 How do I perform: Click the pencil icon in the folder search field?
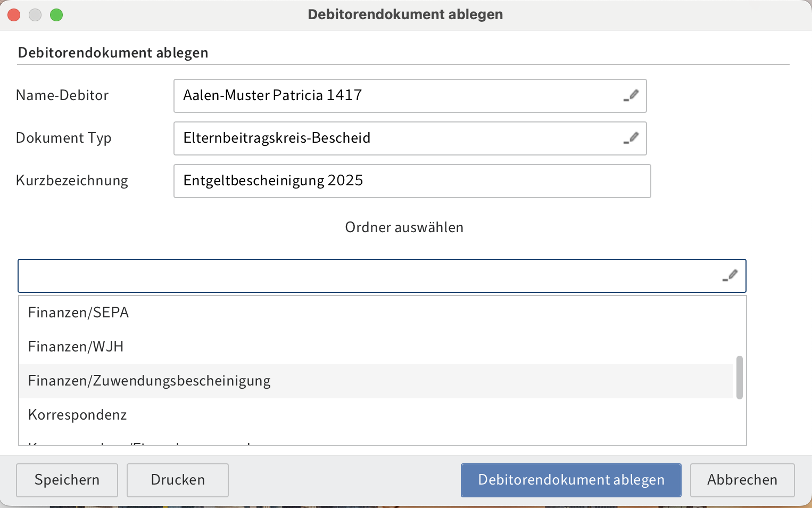[x=730, y=276]
